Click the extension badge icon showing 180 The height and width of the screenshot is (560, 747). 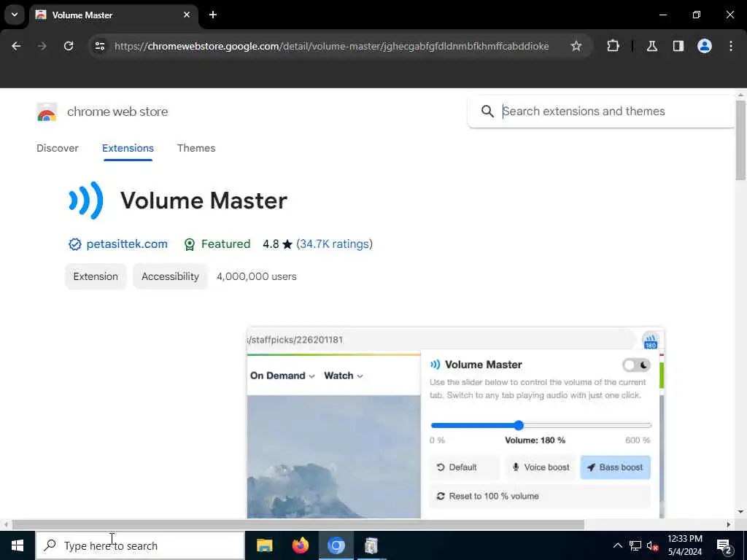pos(650,341)
